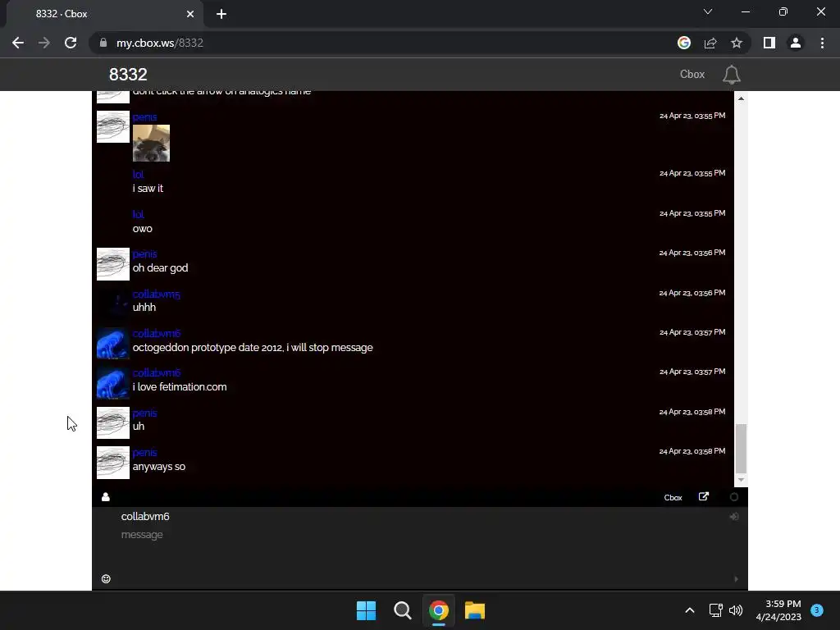Show hidden tray icons chevron

tap(690, 610)
